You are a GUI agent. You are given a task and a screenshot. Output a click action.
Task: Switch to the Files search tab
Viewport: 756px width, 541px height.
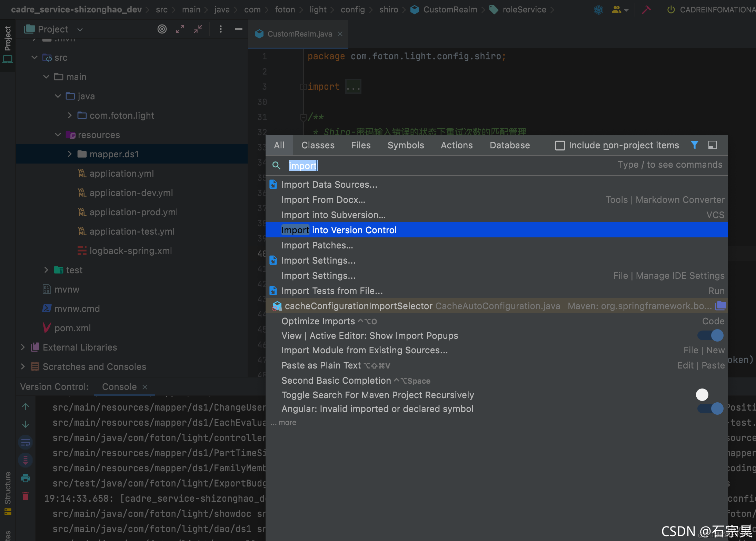pos(361,145)
